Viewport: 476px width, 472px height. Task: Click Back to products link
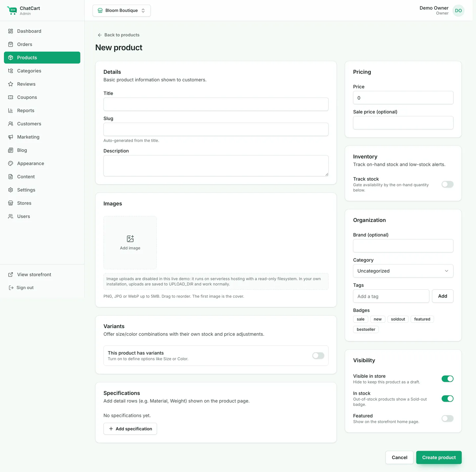(x=118, y=35)
